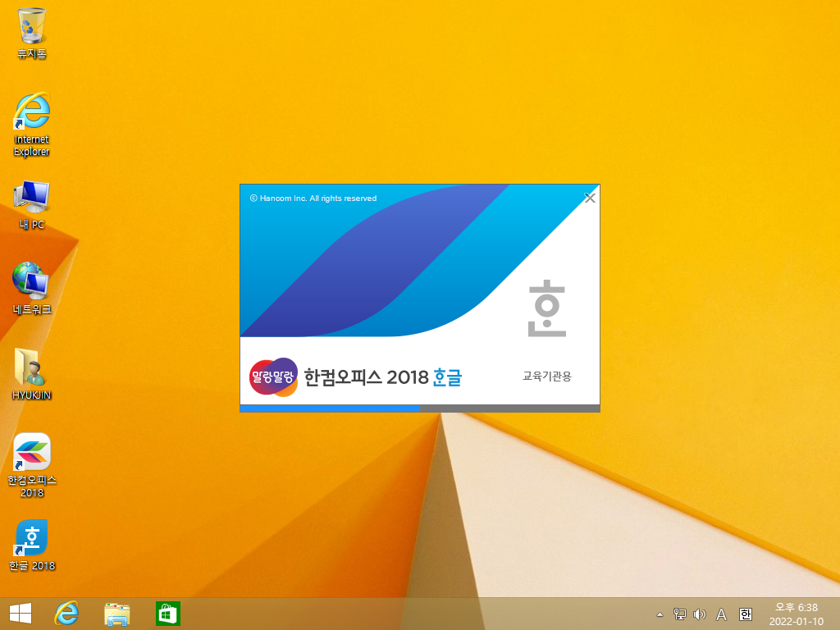The width and height of the screenshot is (840, 630).
Task: Select the 한글 2018 desktop shortcut
Action: point(32,546)
